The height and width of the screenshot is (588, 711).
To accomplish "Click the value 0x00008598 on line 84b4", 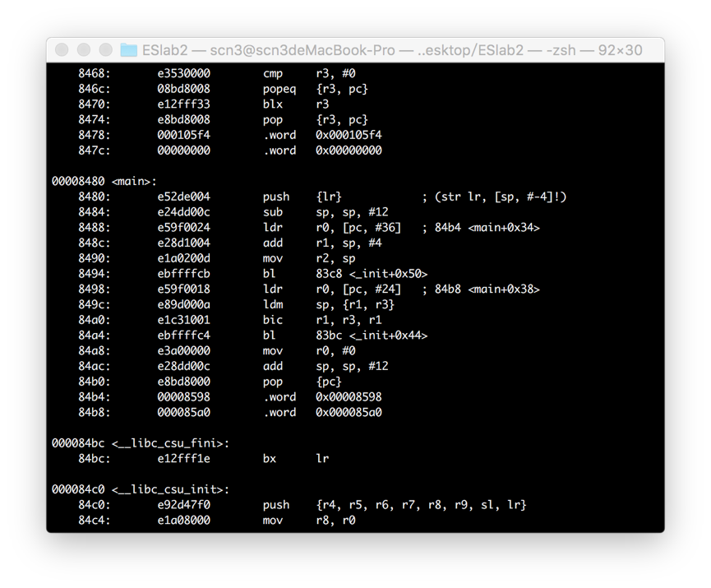I will (x=349, y=397).
